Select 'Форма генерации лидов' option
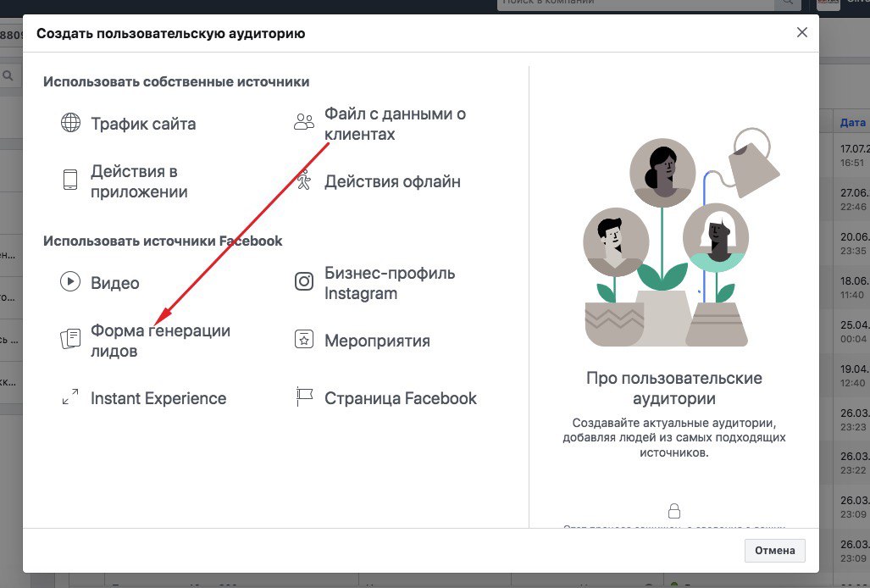Viewport: 870px width, 588px height. 160,341
